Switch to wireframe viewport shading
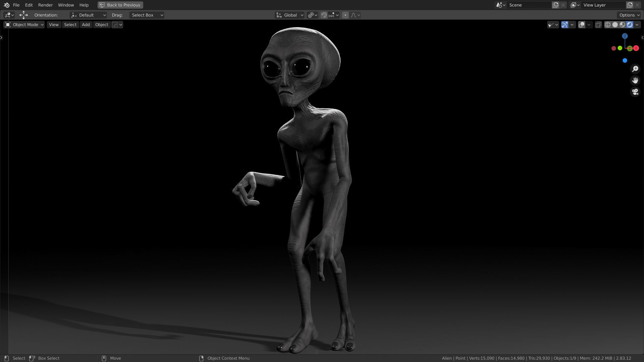Viewport: 644px width, 362px height. [x=607, y=25]
